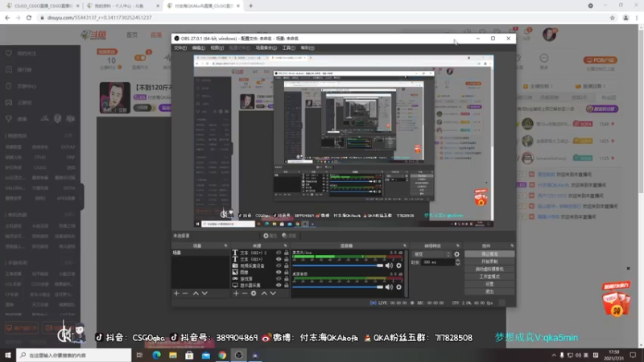Click the Windows taskbar search box
The image size is (644, 362).
pyautogui.click(x=74, y=355)
